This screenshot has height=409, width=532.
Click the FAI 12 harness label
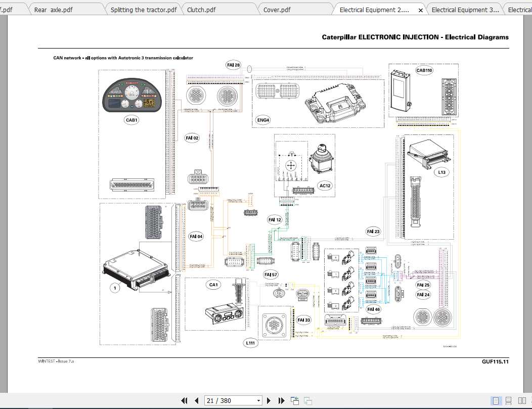[x=275, y=220]
